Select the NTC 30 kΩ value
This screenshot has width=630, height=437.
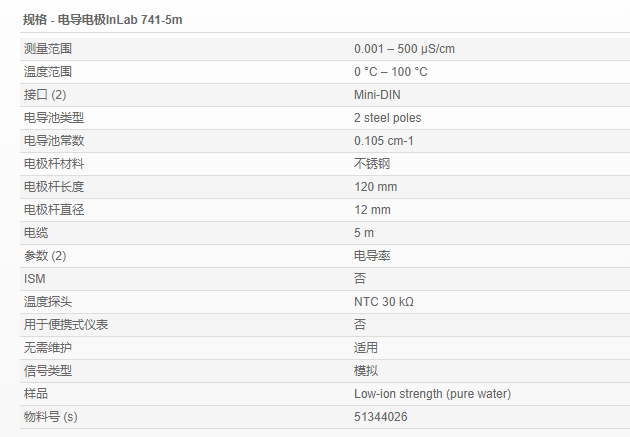(x=383, y=302)
